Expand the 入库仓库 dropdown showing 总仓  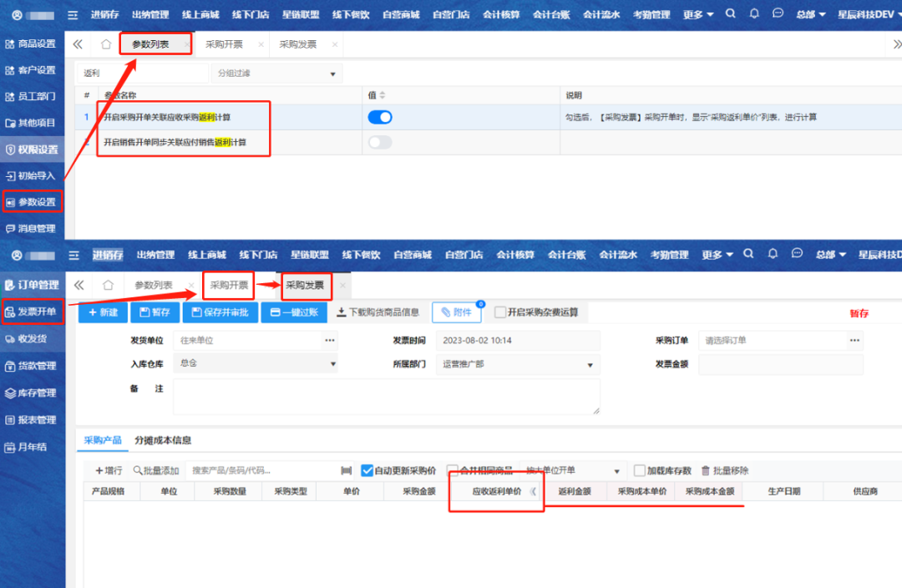256,364
